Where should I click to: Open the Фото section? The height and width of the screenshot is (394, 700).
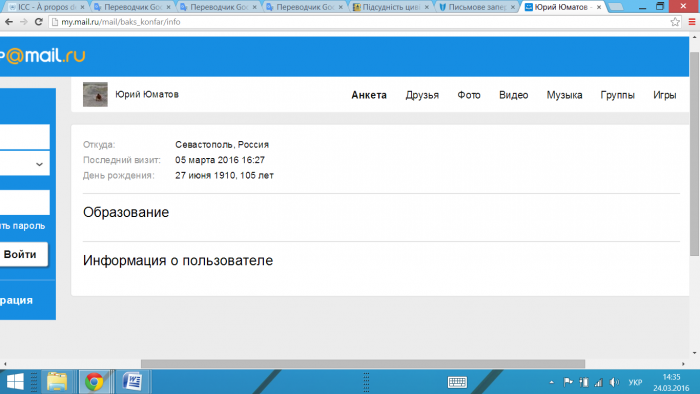coord(469,95)
